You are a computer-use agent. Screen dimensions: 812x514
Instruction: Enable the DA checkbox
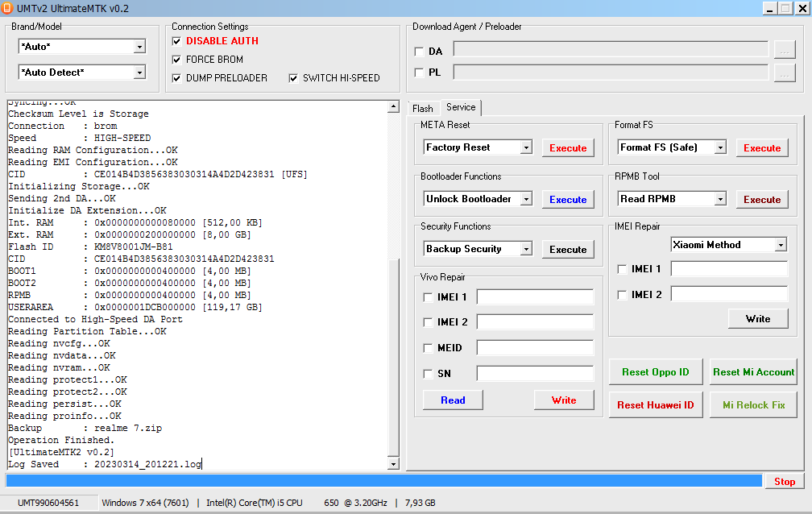419,52
